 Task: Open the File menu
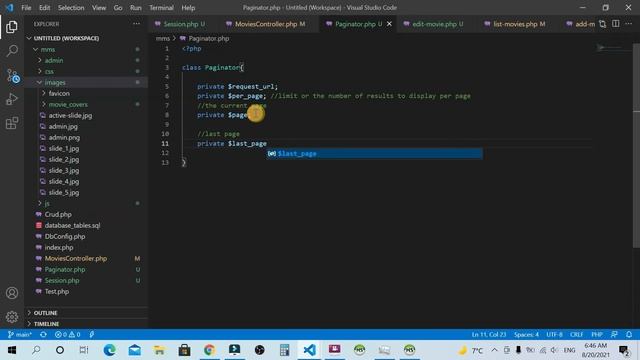tap(26, 8)
